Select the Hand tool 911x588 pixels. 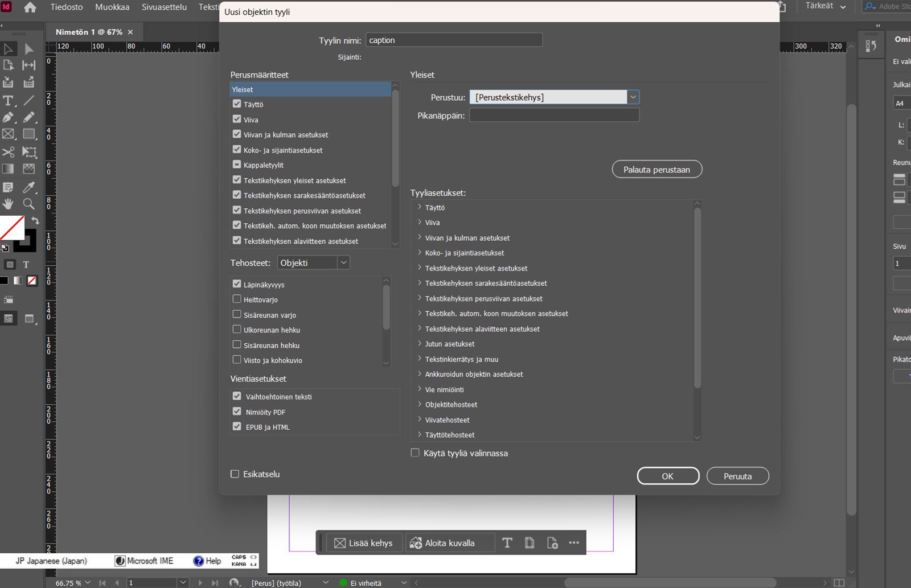(9, 204)
